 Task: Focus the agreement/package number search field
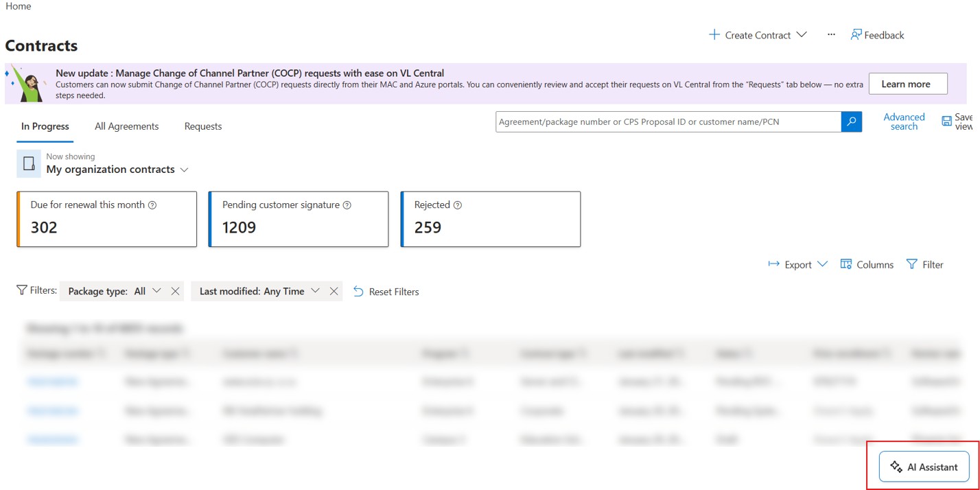(x=668, y=121)
